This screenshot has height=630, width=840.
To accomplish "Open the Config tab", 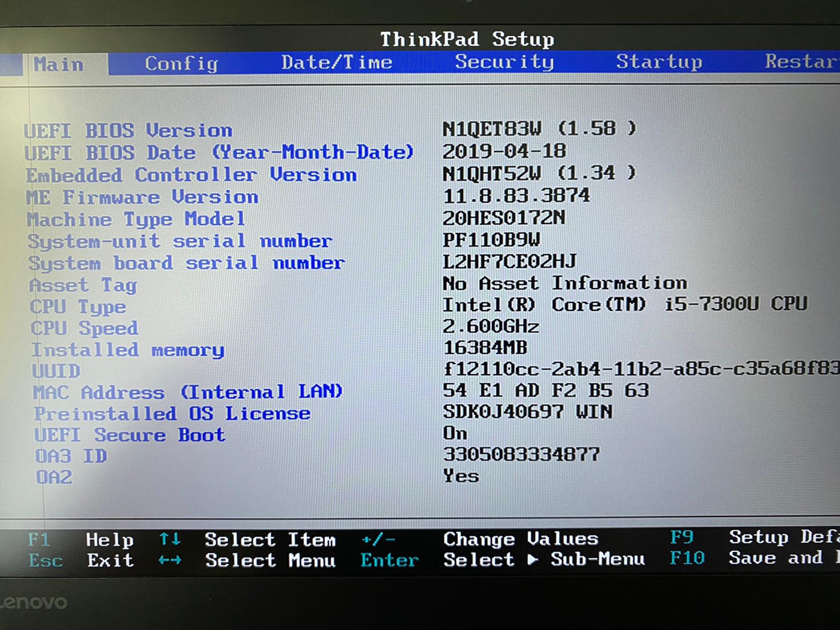I will [x=181, y=64].
